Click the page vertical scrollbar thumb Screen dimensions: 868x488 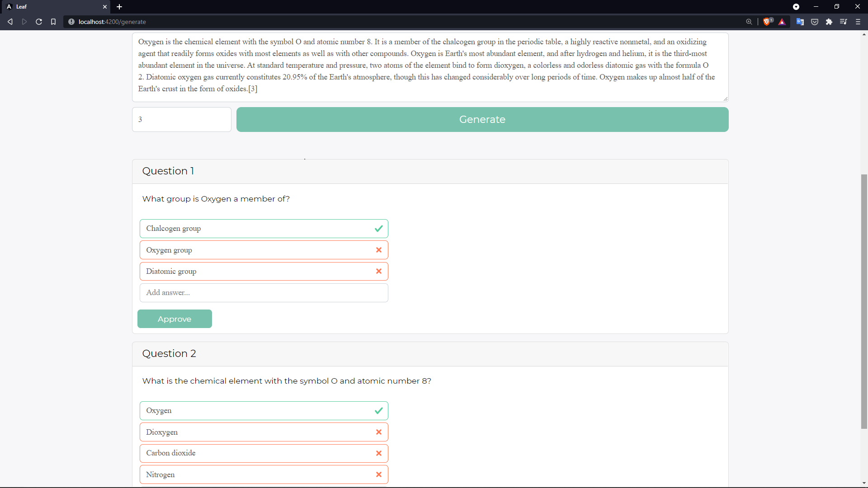click(864, 301)
